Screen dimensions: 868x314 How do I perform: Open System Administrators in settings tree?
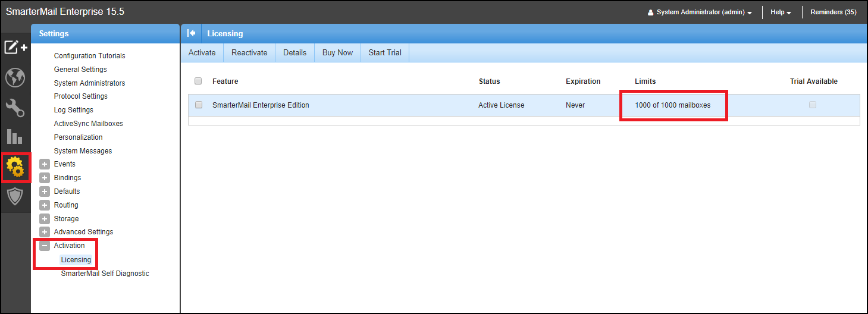pyautogui.click(x=90, y=83)
